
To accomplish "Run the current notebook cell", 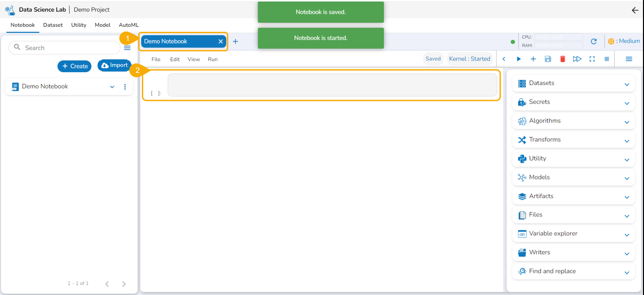I will [519, 59].
